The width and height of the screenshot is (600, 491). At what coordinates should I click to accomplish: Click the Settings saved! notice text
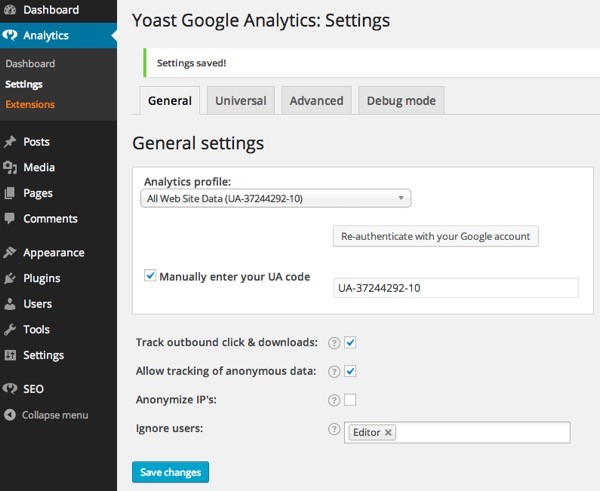click(191, 63)
